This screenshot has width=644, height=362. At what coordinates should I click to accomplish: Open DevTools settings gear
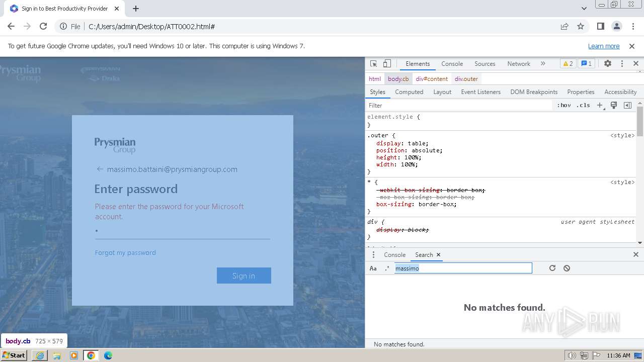click(x=608, y=64)
